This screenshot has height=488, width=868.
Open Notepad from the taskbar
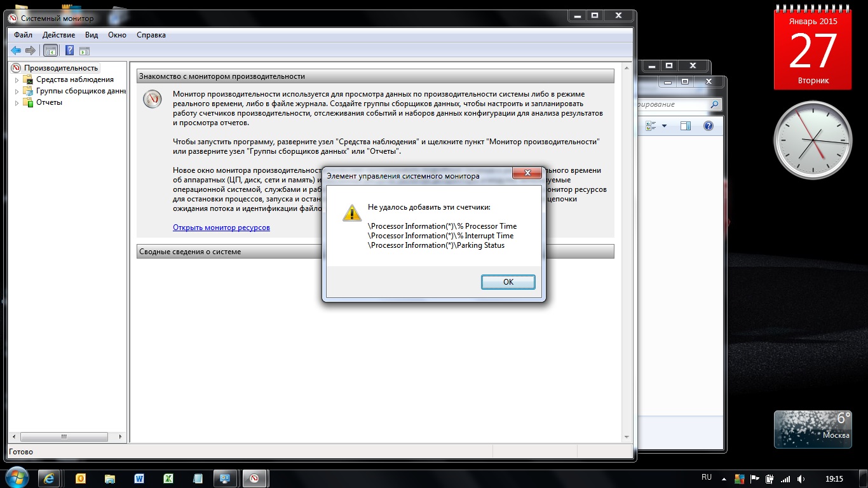click(x=198, y=478)
